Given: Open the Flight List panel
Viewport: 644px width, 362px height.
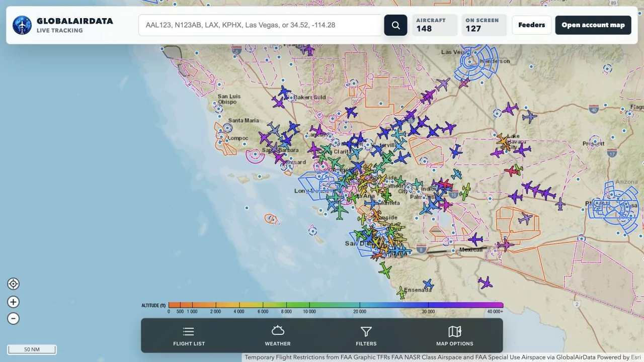Looking at the screenshot, I should click(189, 336).
